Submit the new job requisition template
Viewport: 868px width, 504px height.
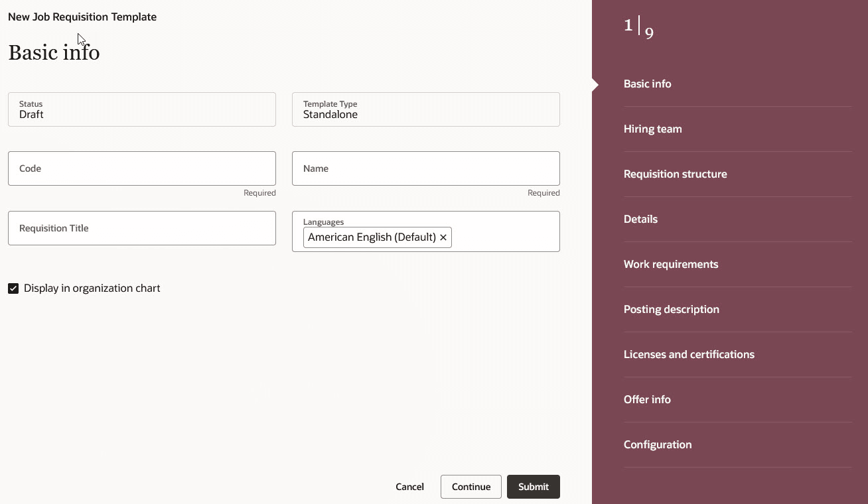pos(533,486)
